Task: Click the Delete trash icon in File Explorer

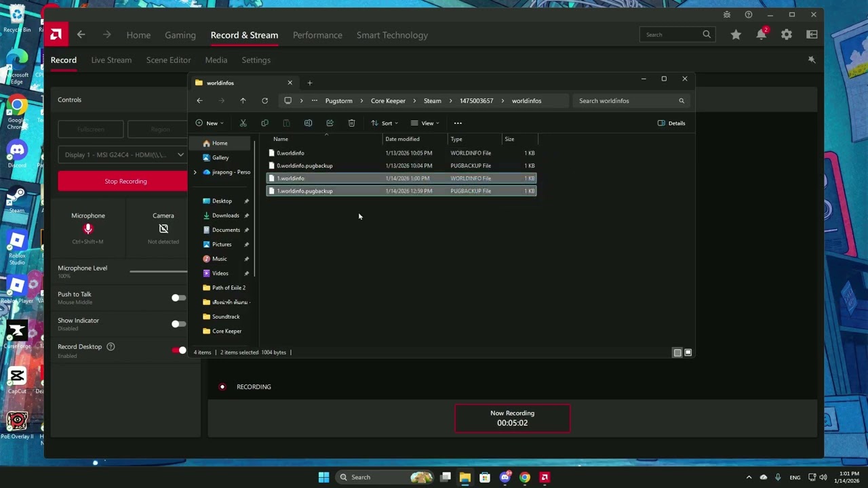Action: click(x=351, y=123)
